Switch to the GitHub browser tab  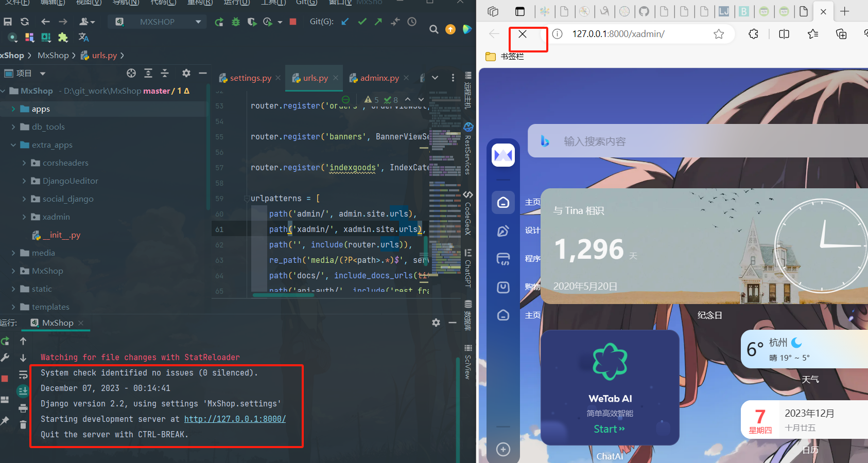644,11
